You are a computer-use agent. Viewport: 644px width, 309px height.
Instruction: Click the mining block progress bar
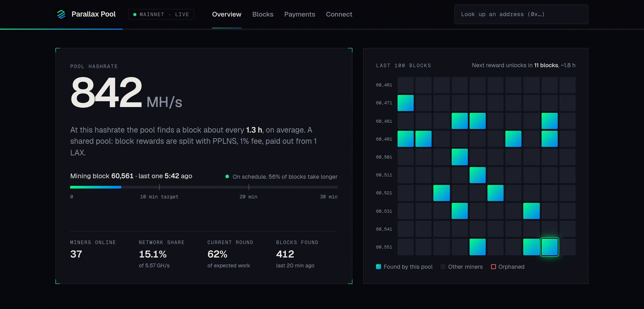coord(204,187)
